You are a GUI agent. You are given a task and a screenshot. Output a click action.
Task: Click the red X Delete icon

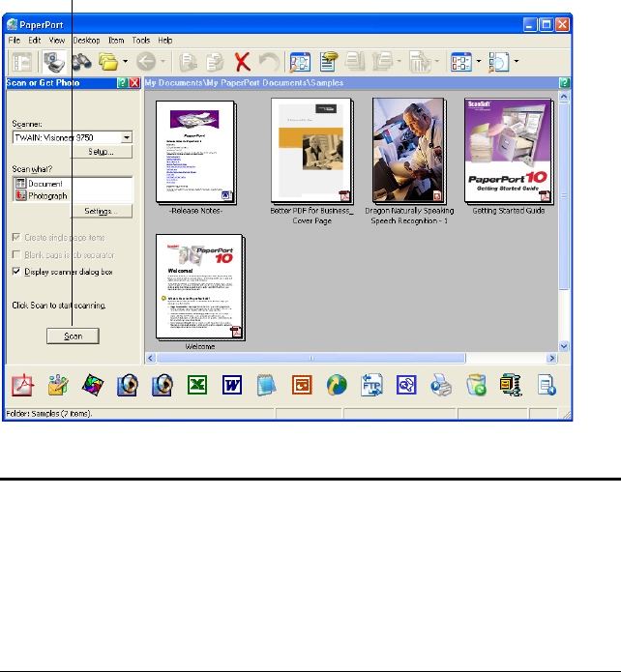[243, 62]
